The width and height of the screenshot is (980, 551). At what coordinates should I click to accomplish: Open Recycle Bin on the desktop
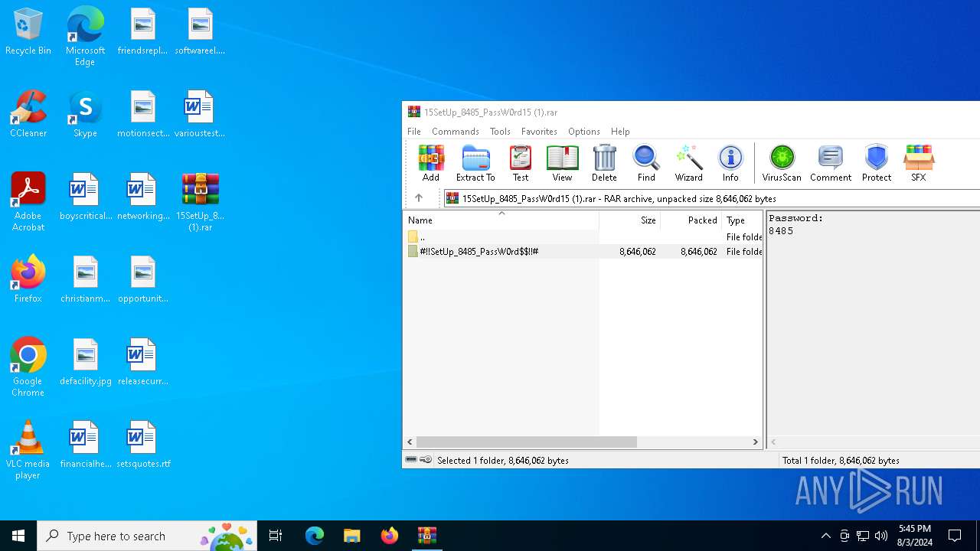28,32
